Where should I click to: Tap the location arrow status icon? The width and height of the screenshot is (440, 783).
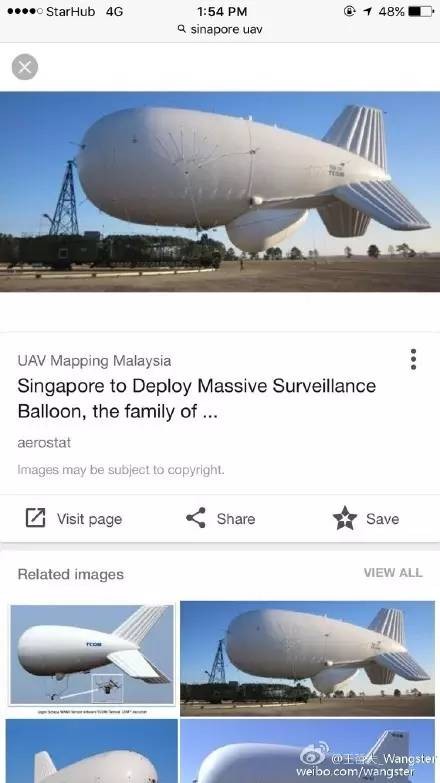click(368, 11)
